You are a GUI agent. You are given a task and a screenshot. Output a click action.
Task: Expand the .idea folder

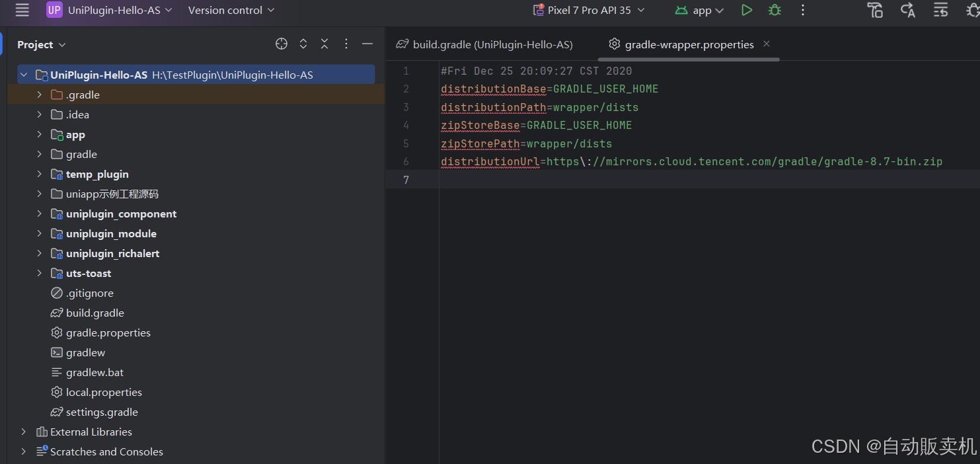coord(40,114)
